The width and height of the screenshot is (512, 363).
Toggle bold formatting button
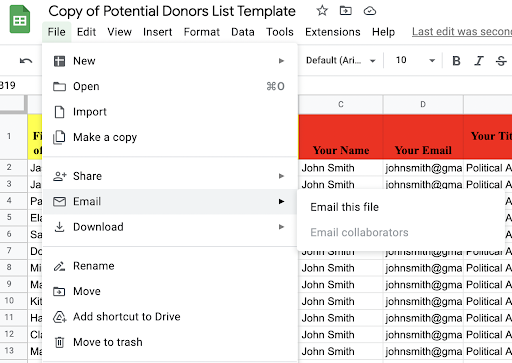pyautogui.click(x=456, y=61)
